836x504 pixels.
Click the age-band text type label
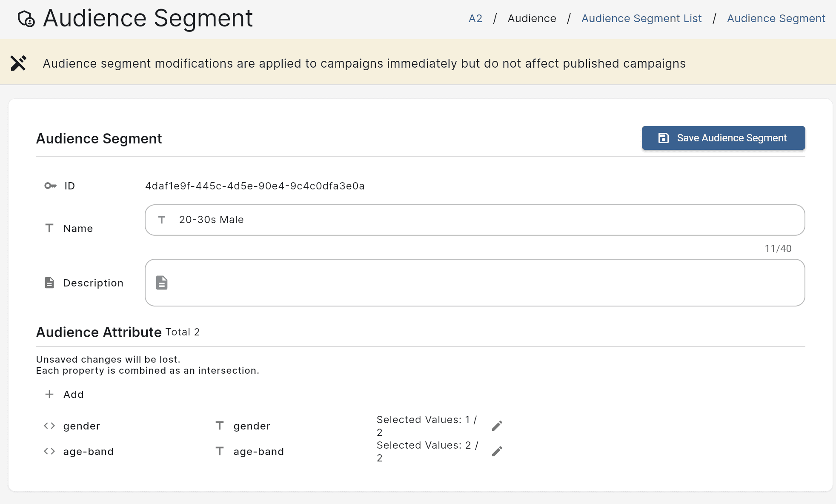pyautogui.click(x=258, y=452)
